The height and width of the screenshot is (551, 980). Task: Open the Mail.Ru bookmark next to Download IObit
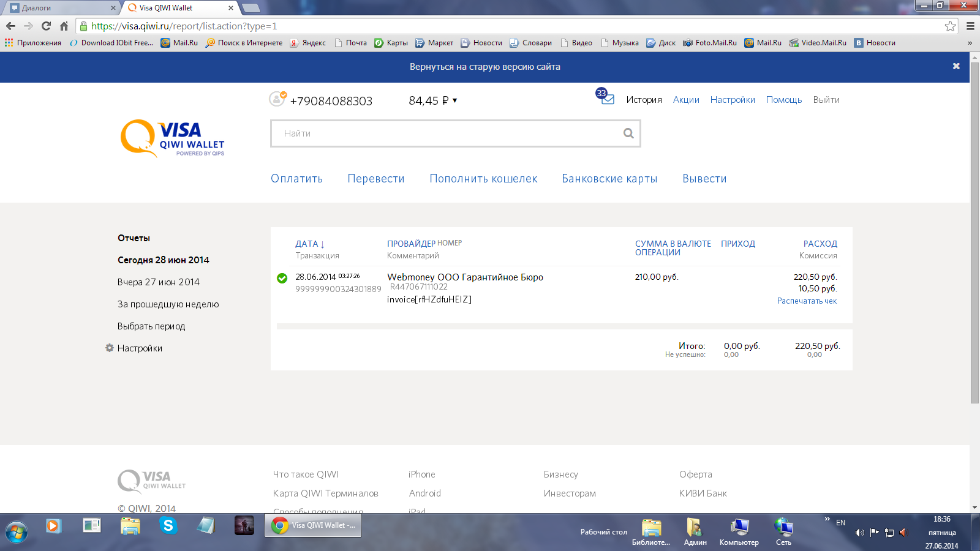point(179,43)
